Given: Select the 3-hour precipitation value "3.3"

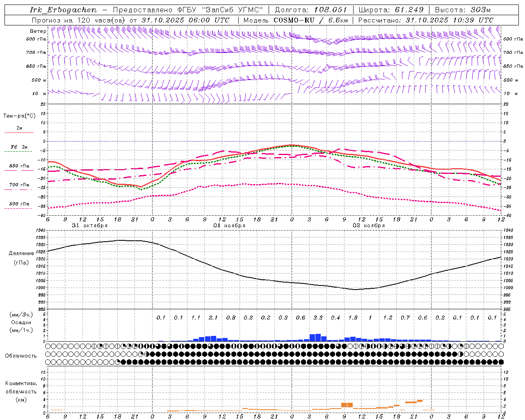Looking at the screenshot, I should 318,317.
